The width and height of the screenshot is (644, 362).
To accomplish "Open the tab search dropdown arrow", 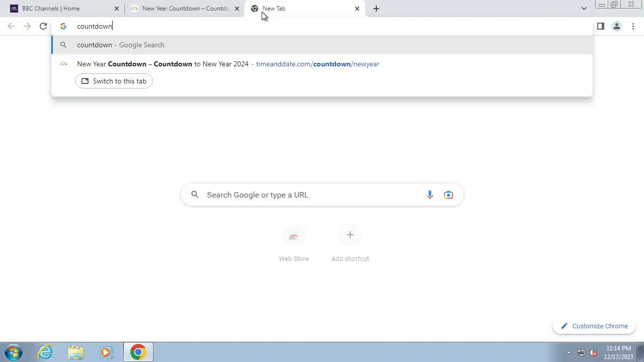I will [584, 9].
